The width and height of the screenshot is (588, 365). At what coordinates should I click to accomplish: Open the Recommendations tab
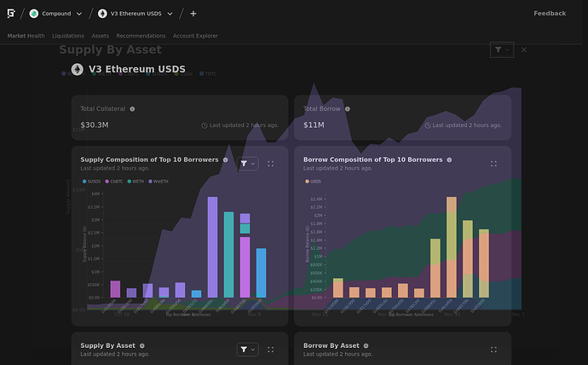coord(141,36)
